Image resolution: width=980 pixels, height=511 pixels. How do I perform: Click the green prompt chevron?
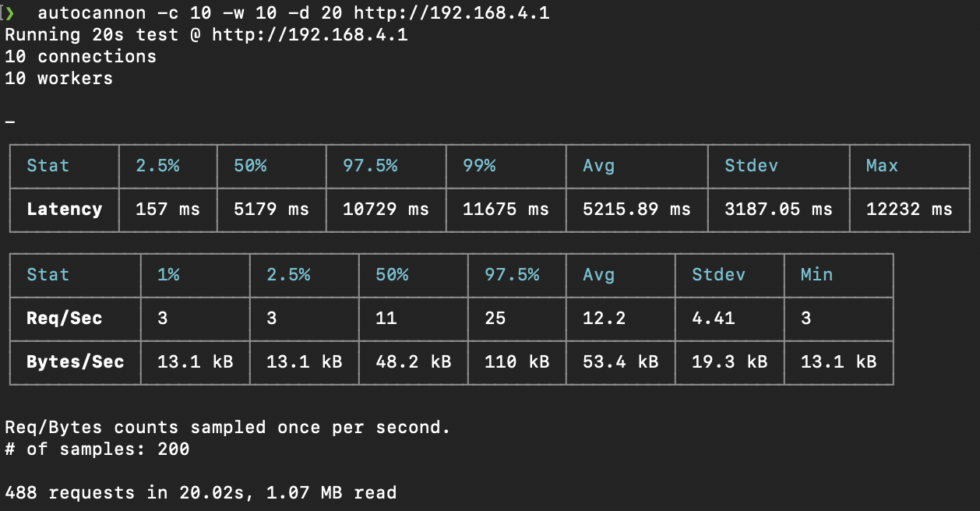coord(10,13)
